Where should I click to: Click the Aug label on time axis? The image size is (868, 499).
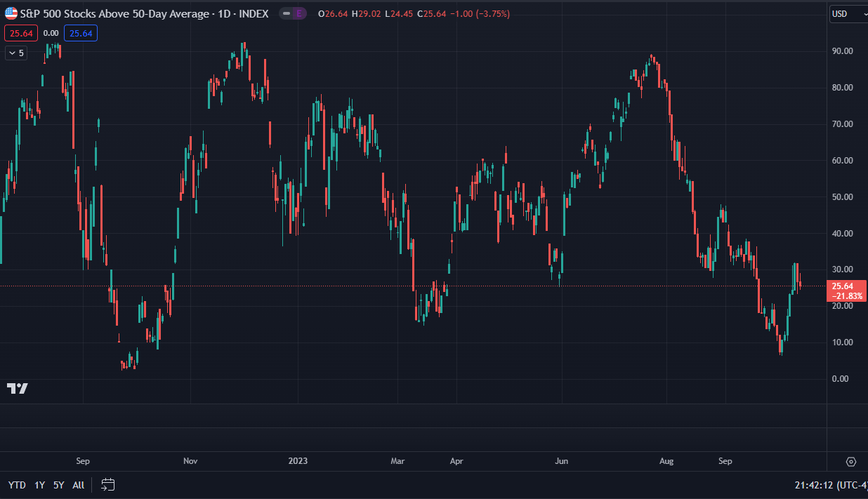(x=666, y=461)
